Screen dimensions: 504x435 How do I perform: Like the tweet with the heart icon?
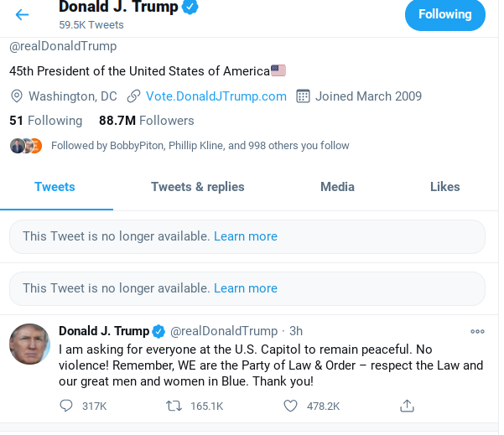290,406
